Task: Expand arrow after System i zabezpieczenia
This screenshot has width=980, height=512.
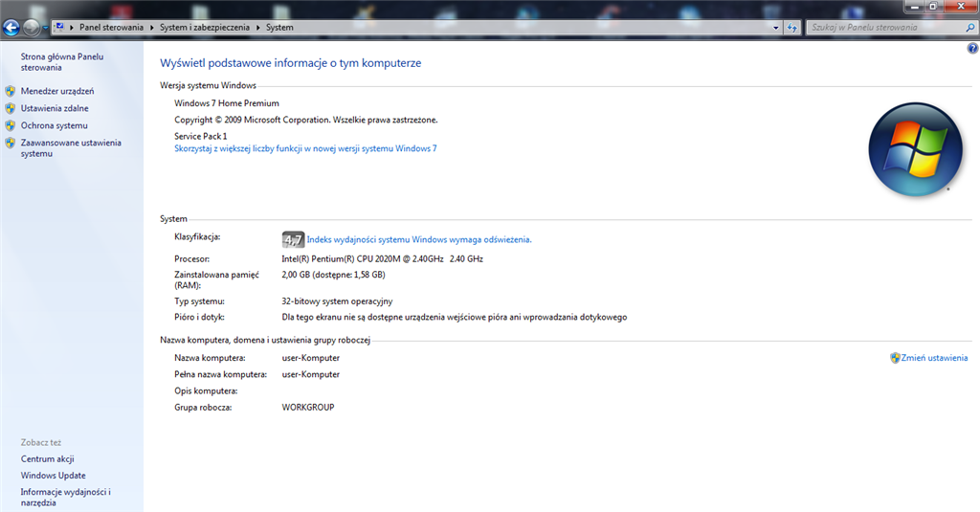Action: 257,28
